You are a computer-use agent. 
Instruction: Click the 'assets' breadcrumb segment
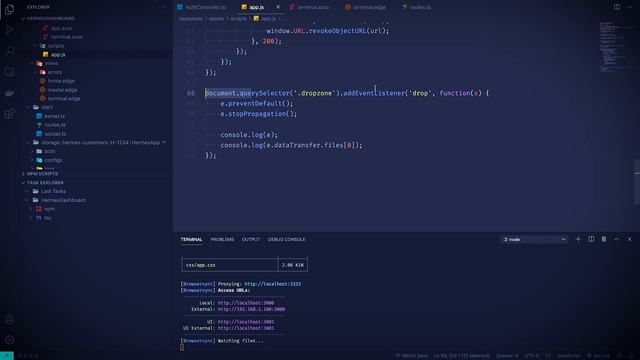click(216, 19)
